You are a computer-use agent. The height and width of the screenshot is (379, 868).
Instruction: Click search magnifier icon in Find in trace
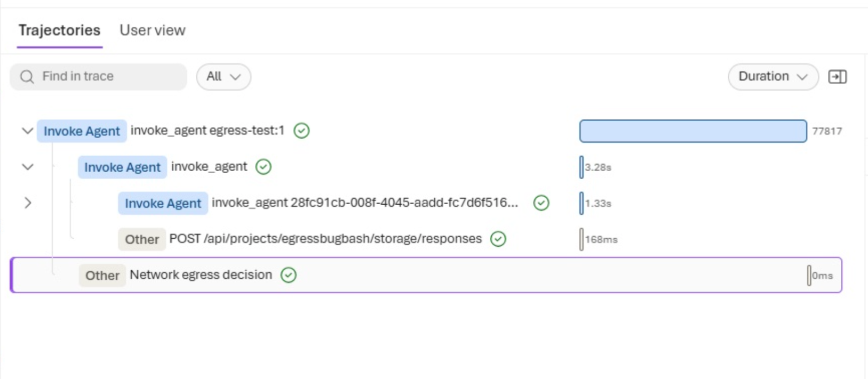coord(27,77)
